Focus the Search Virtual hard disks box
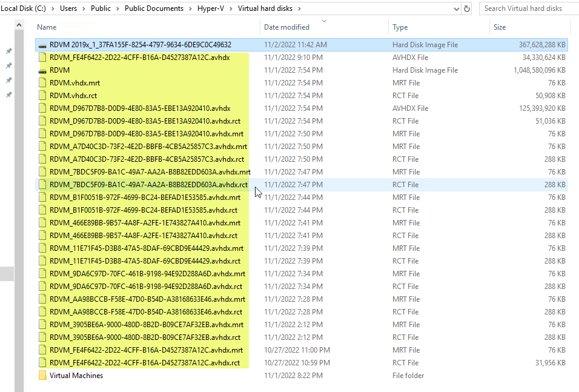579x392 pixels. [x=529, y=8]
